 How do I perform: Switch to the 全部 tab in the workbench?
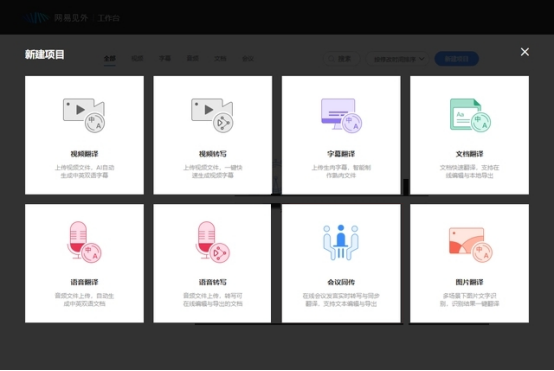pos(110,59)
